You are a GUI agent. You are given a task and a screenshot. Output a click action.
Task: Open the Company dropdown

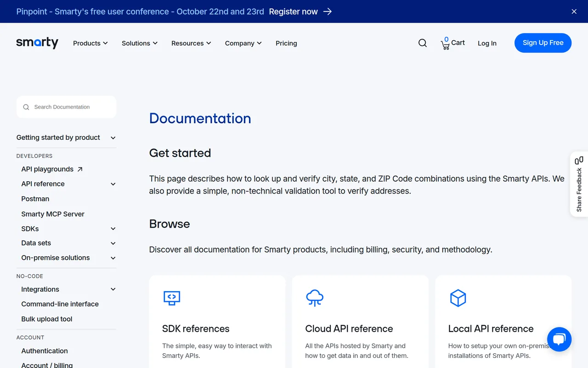(243, 43)
